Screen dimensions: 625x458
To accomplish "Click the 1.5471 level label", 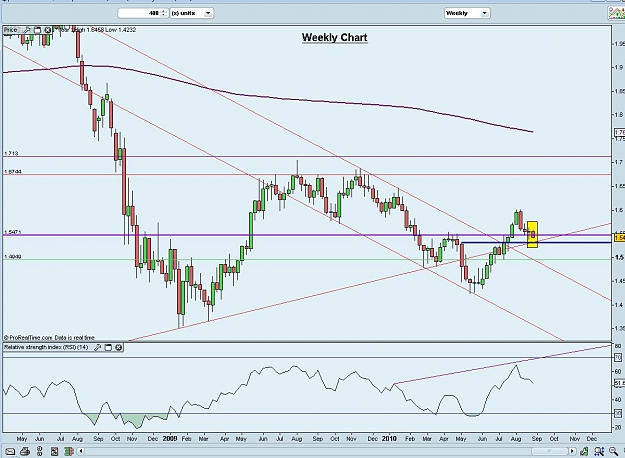I will point(12,232).
